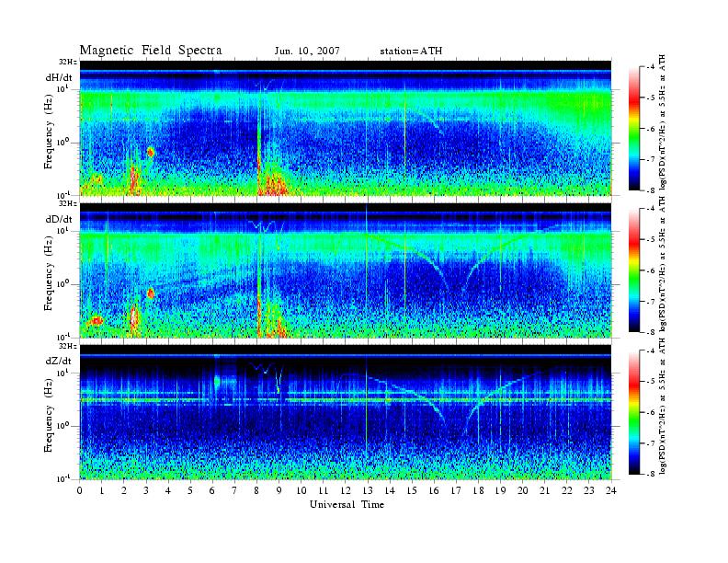Click the dH/dt spectrogram plot
Image resolution: width=728 pixels, height=563 pixels.
[346, 128]
